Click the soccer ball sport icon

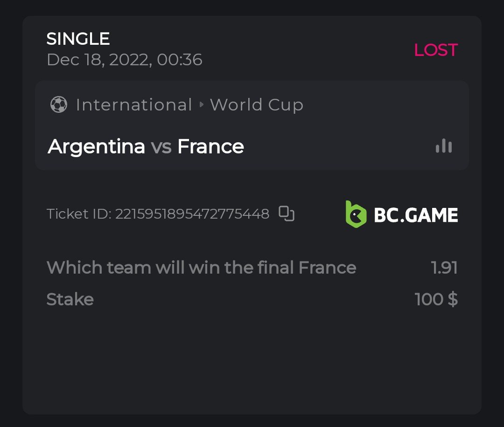58,105
